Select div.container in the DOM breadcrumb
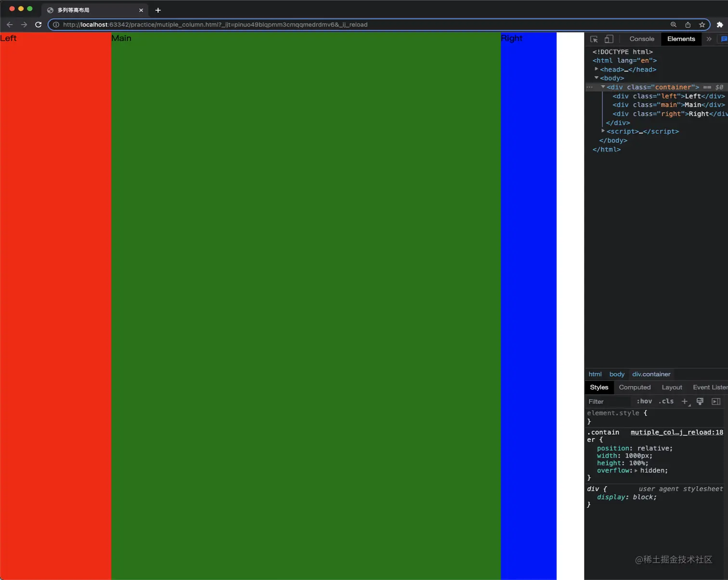728x580 pixels. click(x=651, y=374)
